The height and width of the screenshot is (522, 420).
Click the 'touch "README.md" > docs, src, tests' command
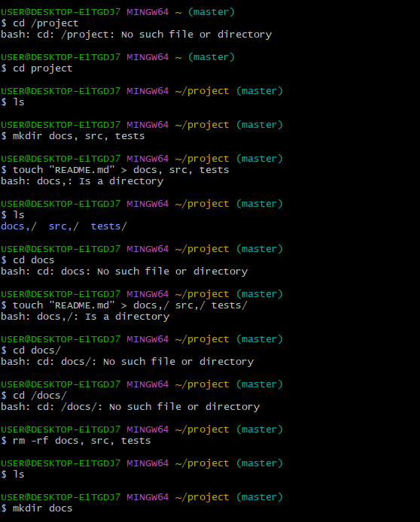115,170
